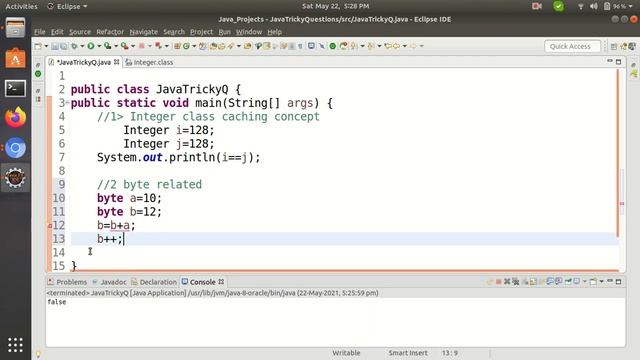This screenshot has width=640, height=360.
Task: Click the Back navigation arrow icon
Action: (x=396, y=46)
